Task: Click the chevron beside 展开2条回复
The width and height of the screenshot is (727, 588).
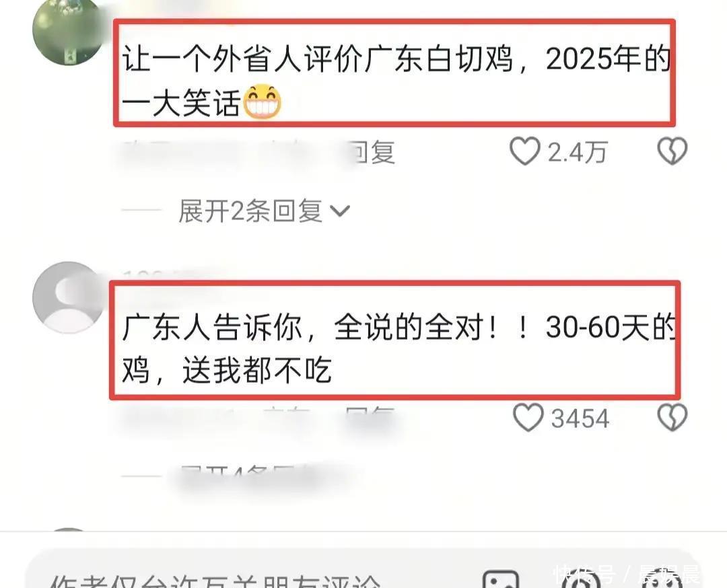Action: [x=340, y=211]
